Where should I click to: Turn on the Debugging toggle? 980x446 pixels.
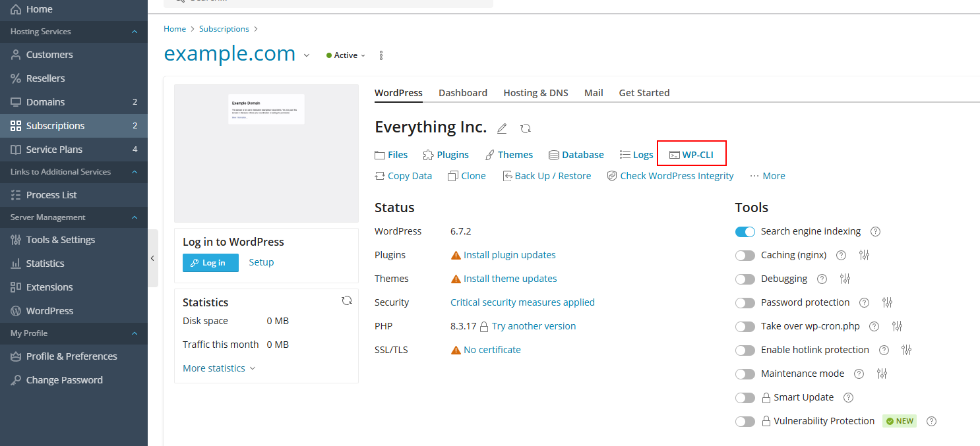(745, 279)
